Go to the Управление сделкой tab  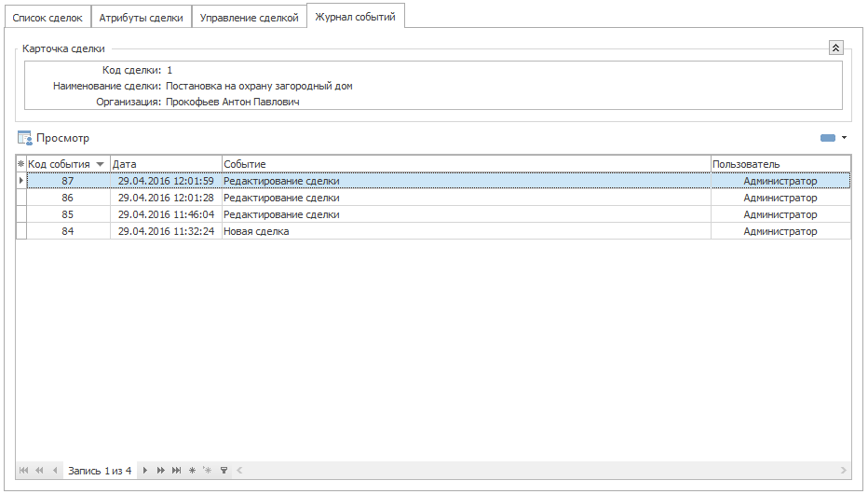tap(249, 17)
